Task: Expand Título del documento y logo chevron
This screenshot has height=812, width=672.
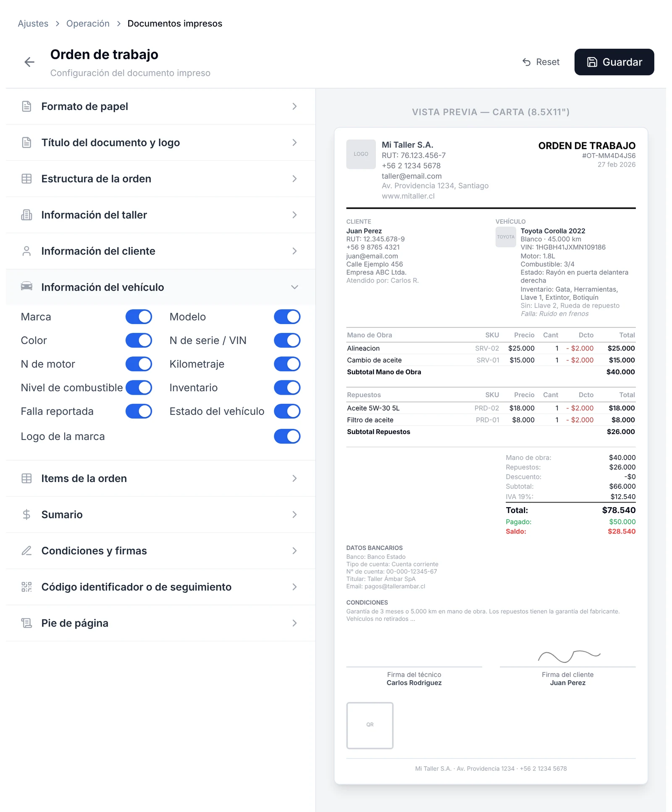Action: 294,142
